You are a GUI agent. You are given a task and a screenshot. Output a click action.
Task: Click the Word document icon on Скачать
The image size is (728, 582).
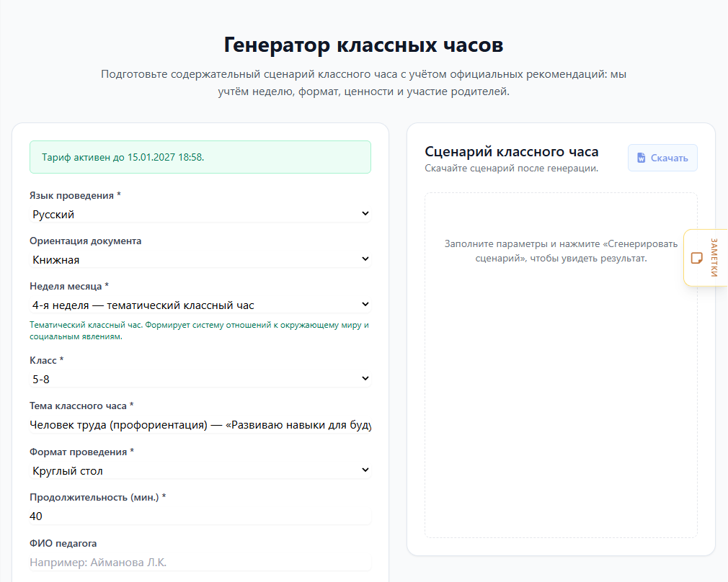coord(642,158)
